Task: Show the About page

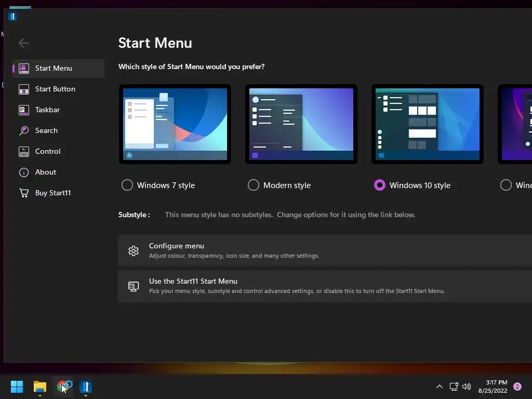Action: 58,172
